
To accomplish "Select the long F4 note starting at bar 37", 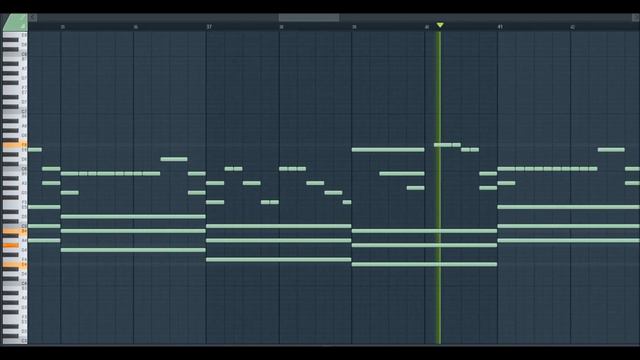I will click(x=279, y=260).
